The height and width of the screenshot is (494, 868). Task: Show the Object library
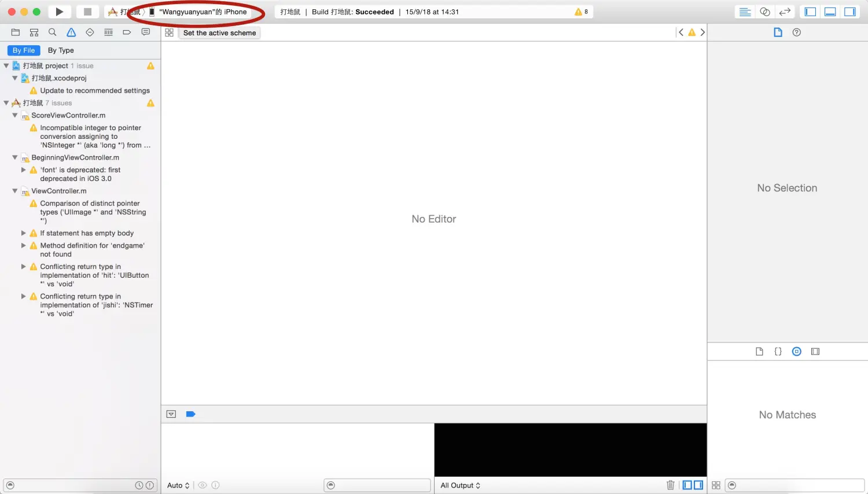tap(797, 352)
